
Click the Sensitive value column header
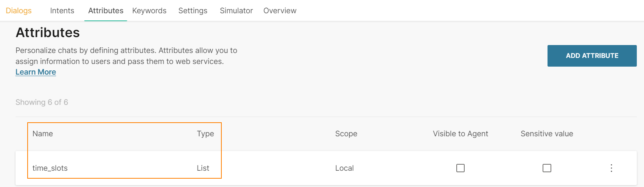coord(546,134)
